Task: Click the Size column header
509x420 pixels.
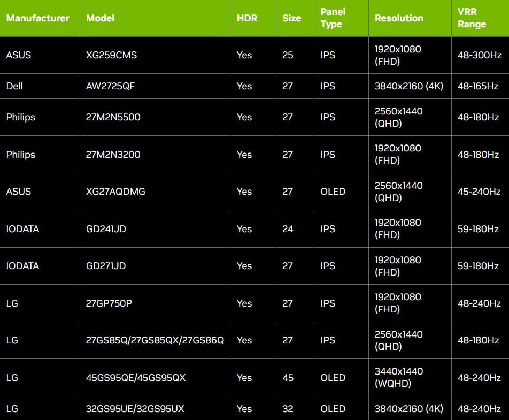Action: pos(292,18)
